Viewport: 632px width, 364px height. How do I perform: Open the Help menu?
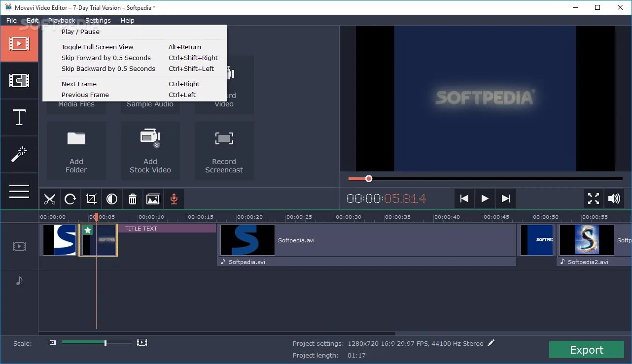pos(127,20)
